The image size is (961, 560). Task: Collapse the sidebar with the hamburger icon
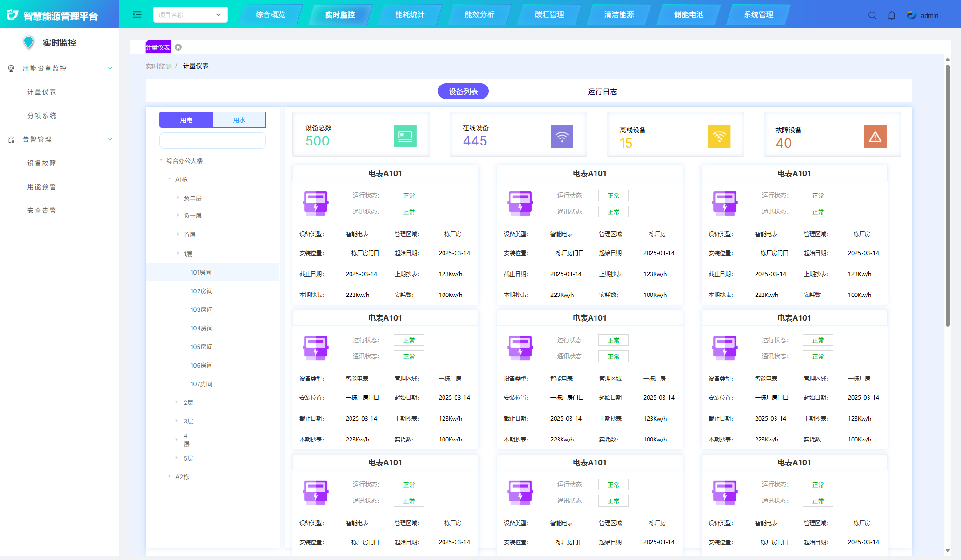tap(137, 14)
